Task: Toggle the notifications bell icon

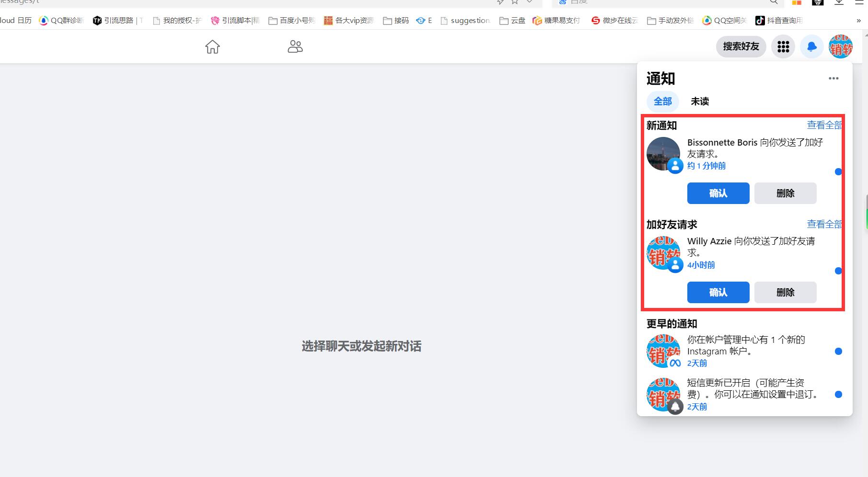Action: [x=811, y=46]
